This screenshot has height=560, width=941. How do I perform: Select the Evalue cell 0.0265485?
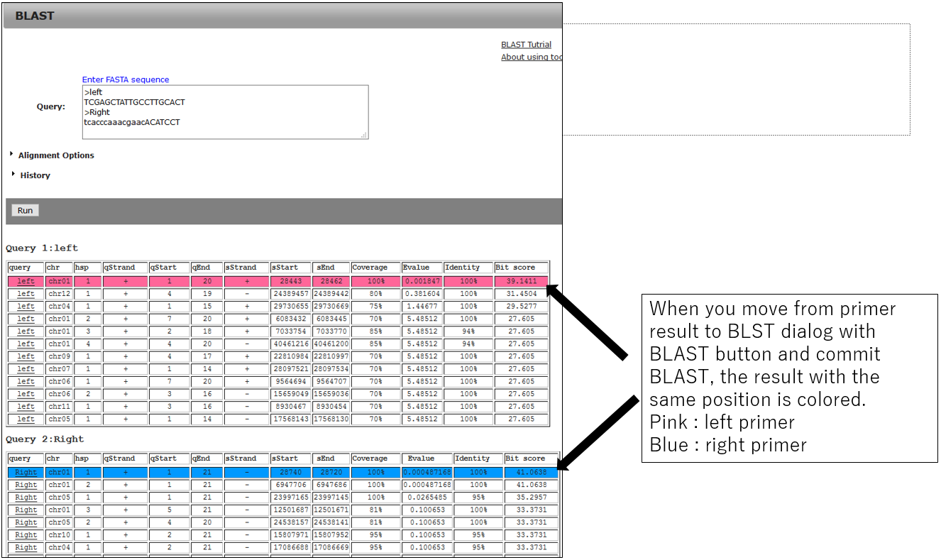pyautogui.click(x=427, y=498)
